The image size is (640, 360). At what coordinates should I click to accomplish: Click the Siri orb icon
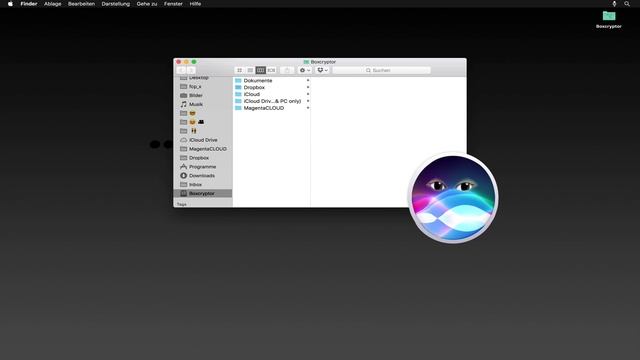tap(453, 198)
